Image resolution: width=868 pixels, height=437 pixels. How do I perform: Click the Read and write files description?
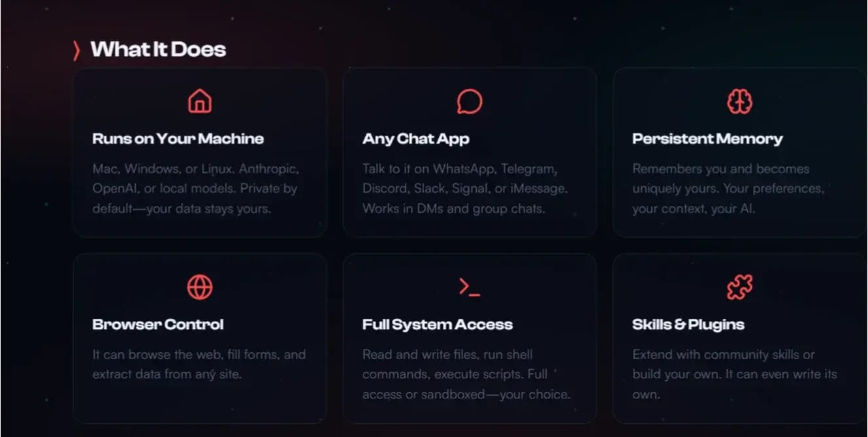point(466,375)
